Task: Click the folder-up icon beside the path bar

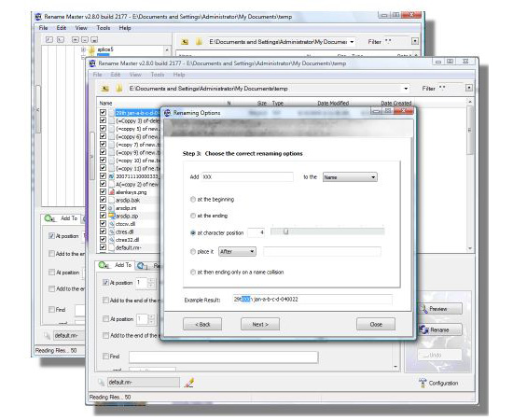Action: click(x=105, y=89)
